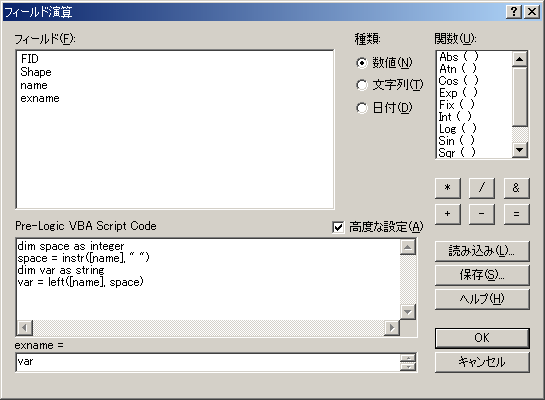The image size is (545, 400).
Task: Click the exname = expression input field
Action: point(208,362)
